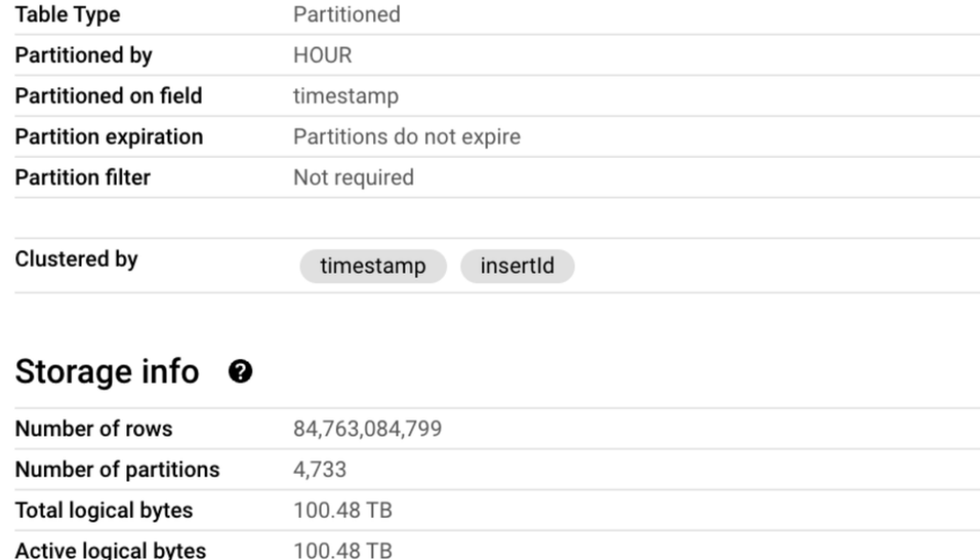This screenshot has height=560, width=980.
Task: Click the Partitioned on field timestamp value
Action: click(x=345, y=96)
